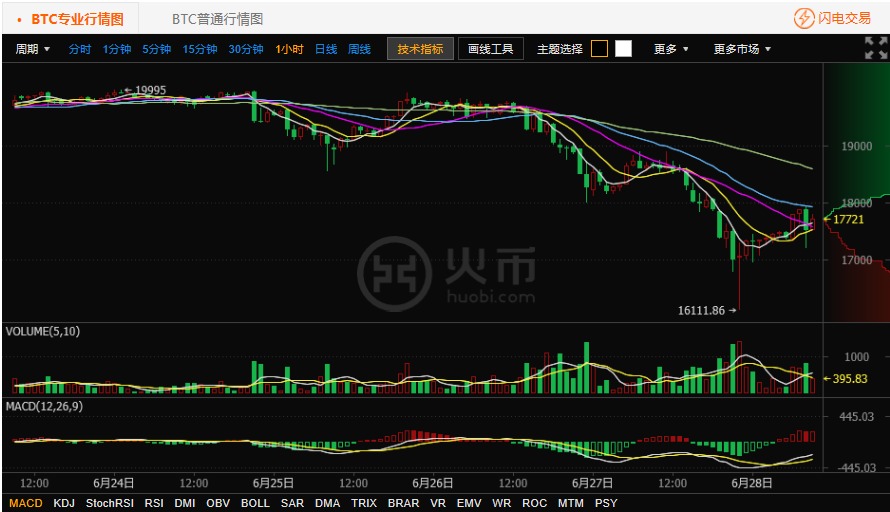
Task: Open the 更多 dropdown
Action: click(x=671, y=49)
